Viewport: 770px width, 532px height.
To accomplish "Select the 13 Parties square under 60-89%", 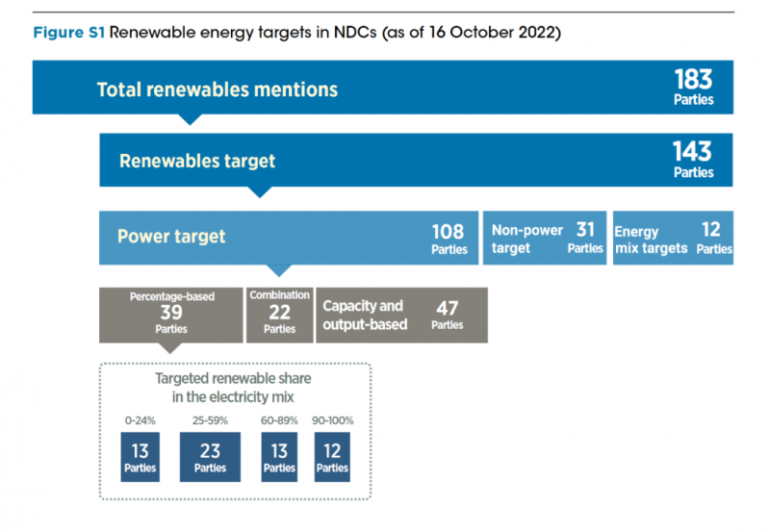I will [279, 456].
